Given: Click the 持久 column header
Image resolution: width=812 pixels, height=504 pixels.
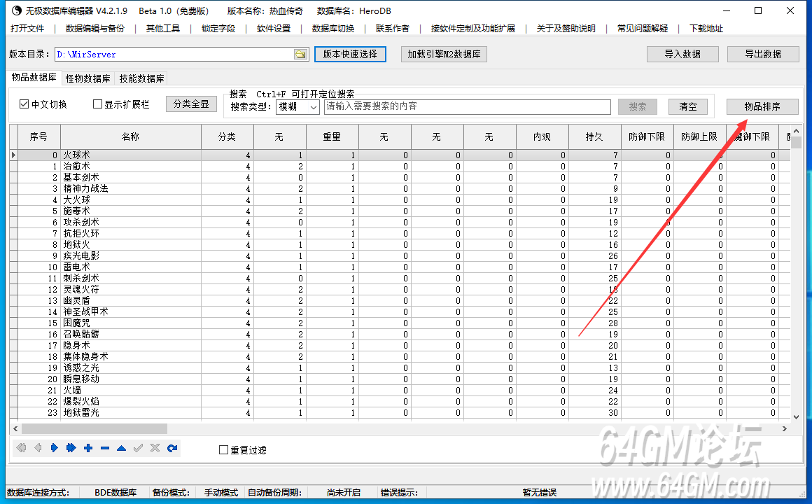Looking at the screenshot, I should [x=594, y=136].
